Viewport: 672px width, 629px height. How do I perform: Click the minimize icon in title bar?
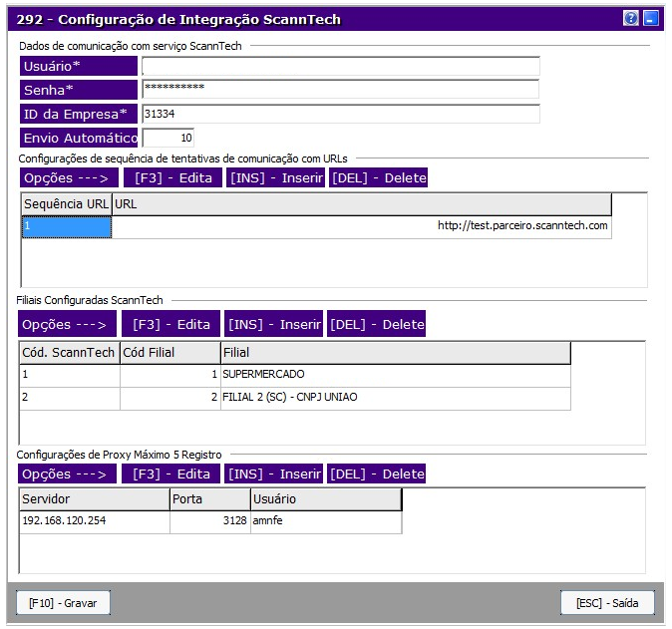pyautogui.click(x=649, y=18)
